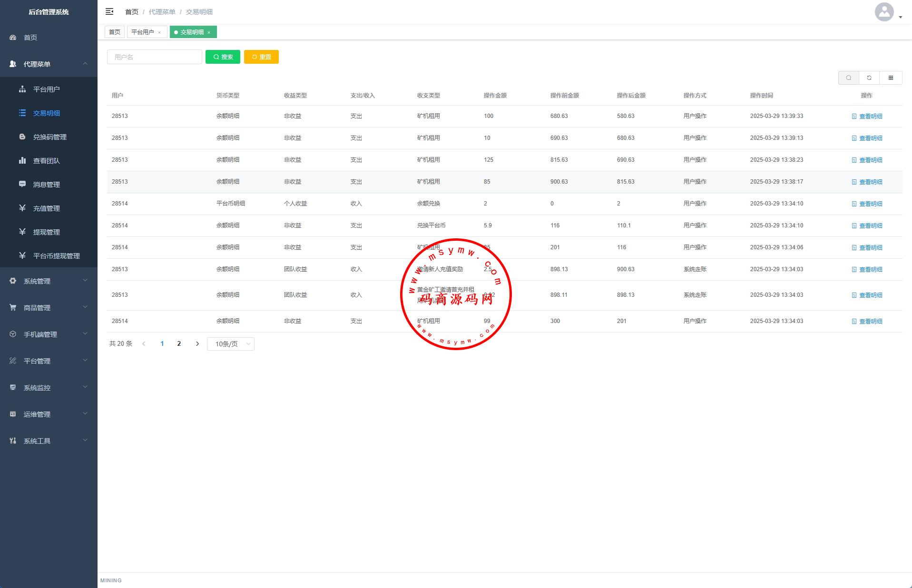Image resolution: width=912 pixels, height=588 pixels.
Task: Open 查看明细 for 兑换平台币 row
Action: coord(867,226)
